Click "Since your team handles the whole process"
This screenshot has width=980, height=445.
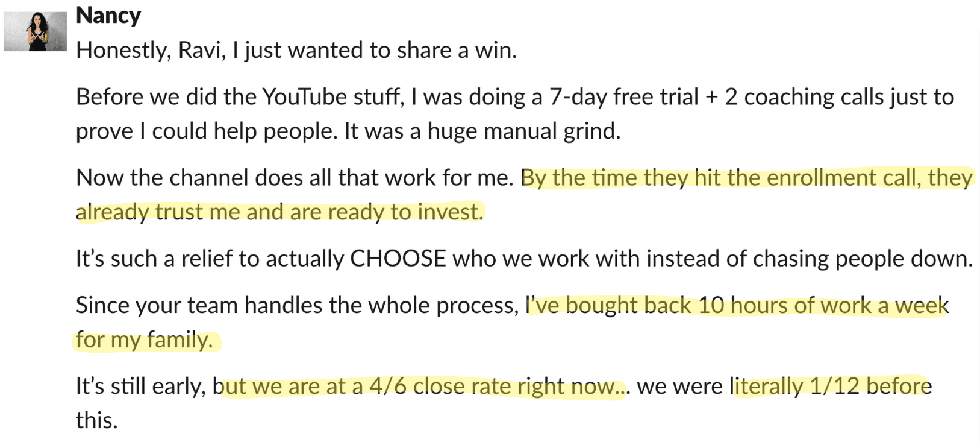[x=296, y=306]
